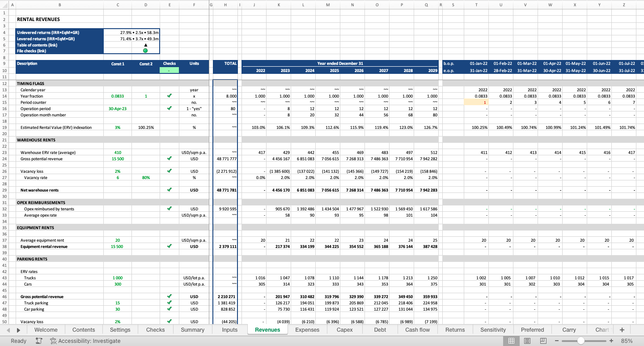Click the 30-Apr-23 Operation period cell
Viewport: 644px width, 346px height.
tap(118, 109)
